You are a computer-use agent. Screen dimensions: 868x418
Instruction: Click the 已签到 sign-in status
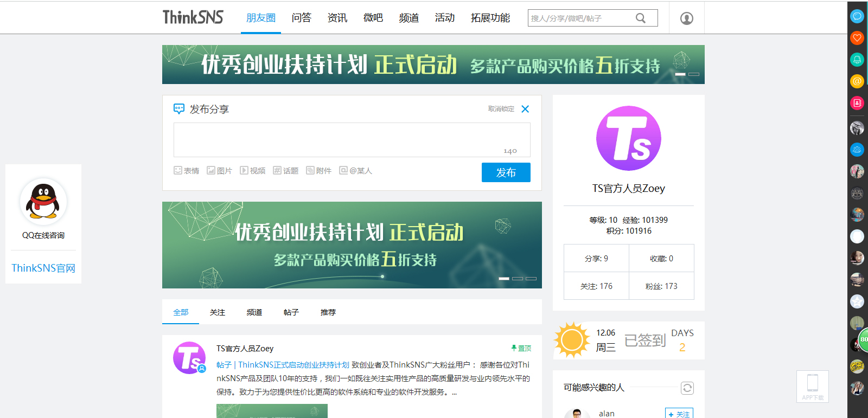(x=645, y=340)
